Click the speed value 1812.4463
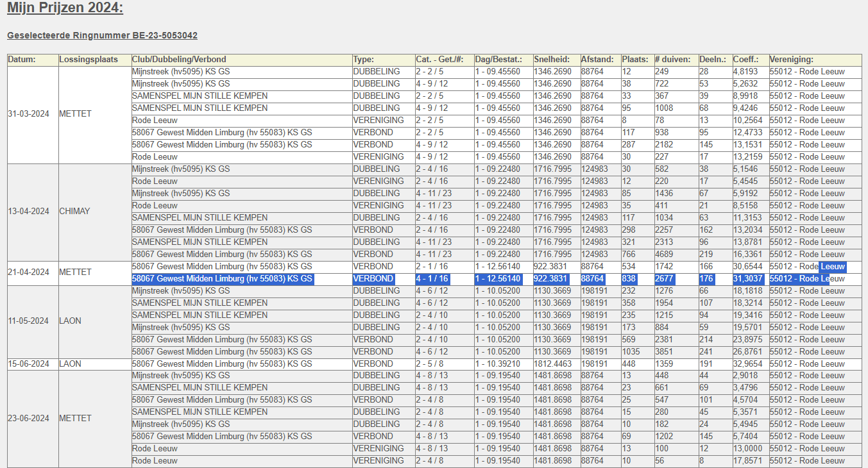The image size is (868, 468). 552,364
